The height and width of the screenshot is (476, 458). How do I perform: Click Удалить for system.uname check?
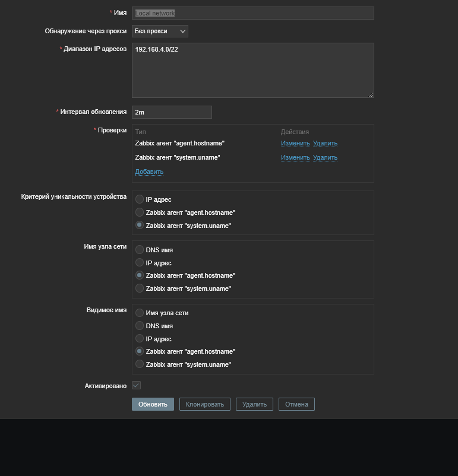[x=325, y=157]
